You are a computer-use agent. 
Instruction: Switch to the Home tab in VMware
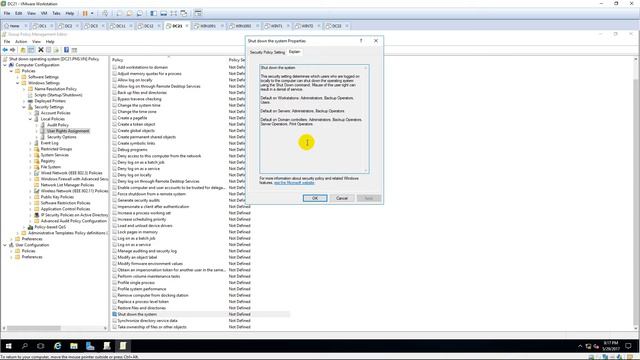[x=15, y=26]
